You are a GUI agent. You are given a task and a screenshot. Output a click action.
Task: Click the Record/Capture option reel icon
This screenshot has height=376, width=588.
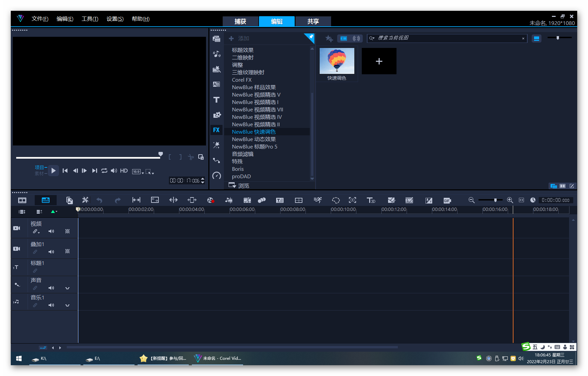tap(210, 200)
